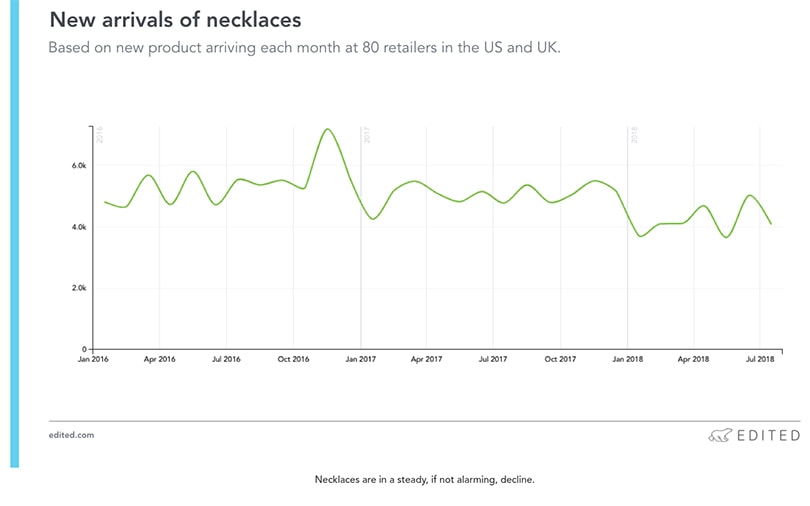Click the Jan 2017 x-axis label
This screenshot has width=810, height=506.
tap(360, 358)
